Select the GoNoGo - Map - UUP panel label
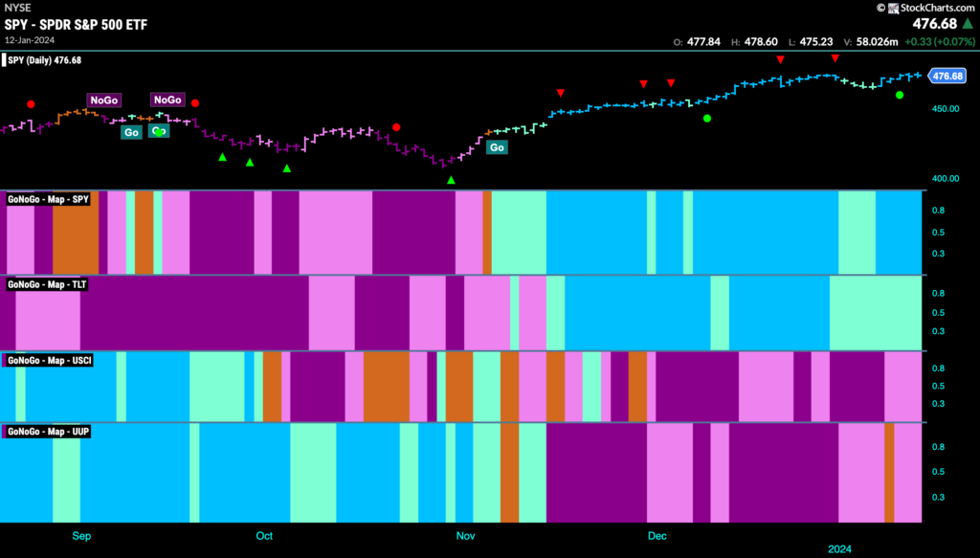This screenshot has width=980, height=558. pos(48,431)
